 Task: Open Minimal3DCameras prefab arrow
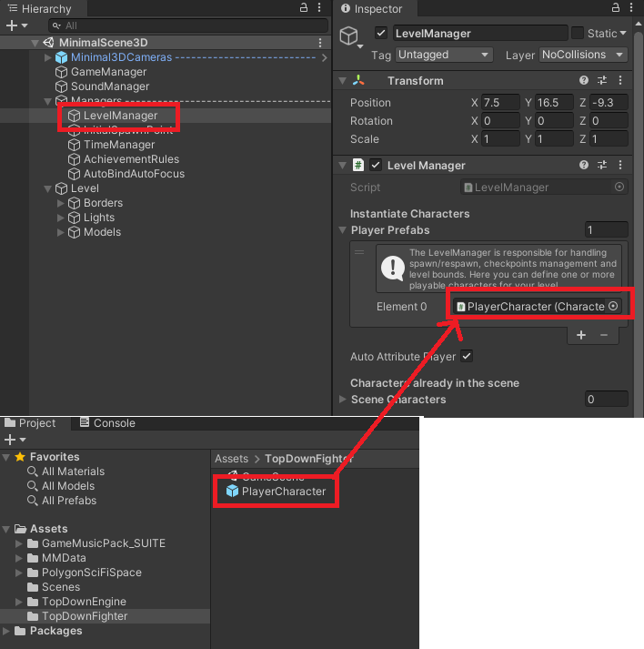325,57
